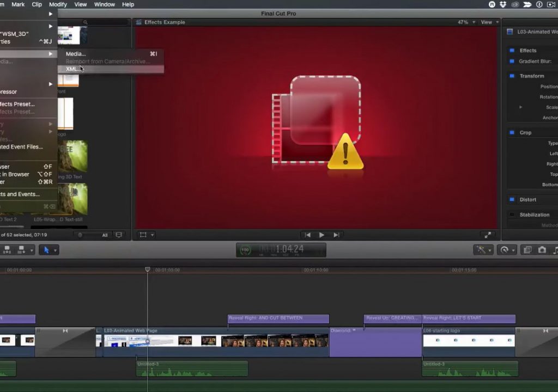Play the viewer
Screen dimensions: 558x392
click(x=322, y=235)
